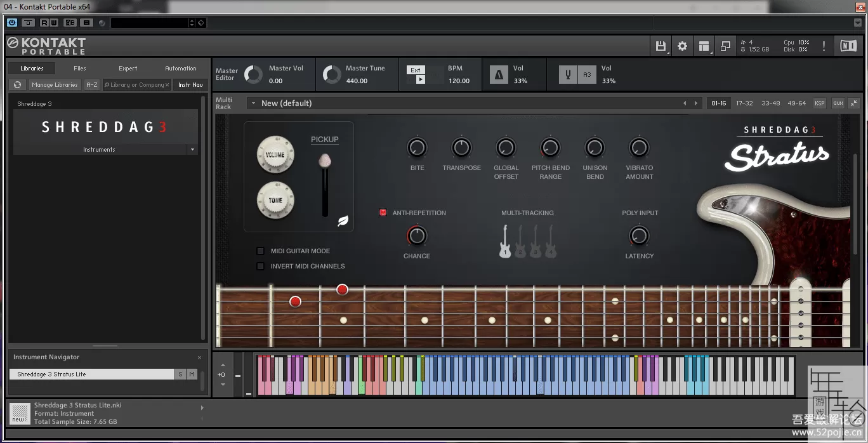
Task: Toggle the Ext sync button
Action: pyautogui.click(x=416, y=70)
